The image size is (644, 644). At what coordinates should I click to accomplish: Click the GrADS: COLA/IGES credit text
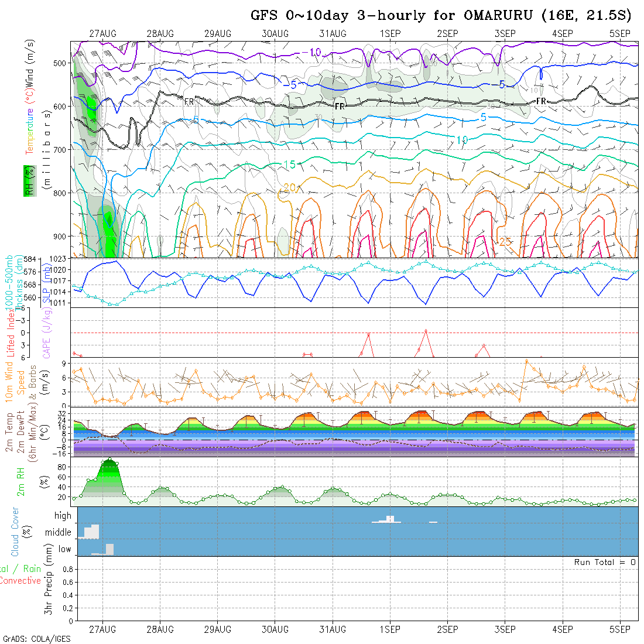coord(36,639)
